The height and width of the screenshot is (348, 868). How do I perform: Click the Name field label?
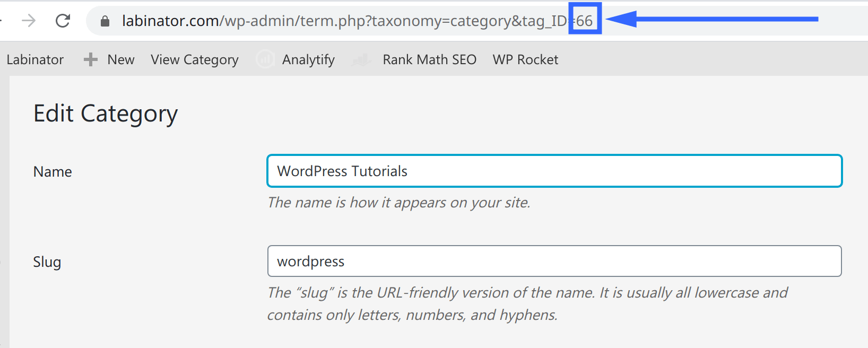tap(53, 172)
